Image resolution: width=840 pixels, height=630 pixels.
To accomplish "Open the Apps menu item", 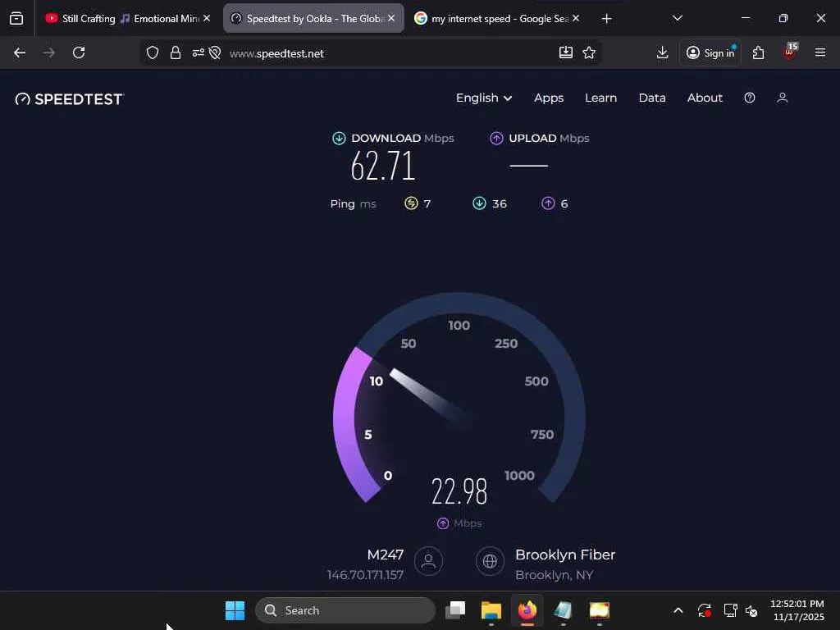I will (549, 98).
